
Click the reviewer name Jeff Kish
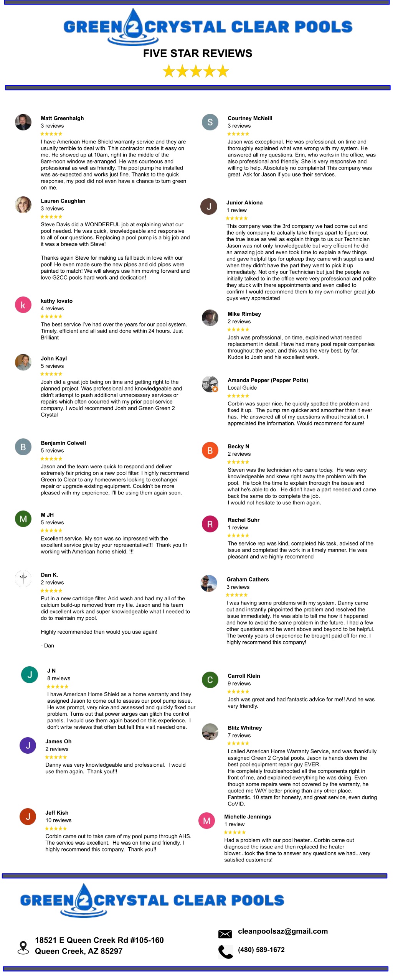pyautogui.click(x=57, y=813)
